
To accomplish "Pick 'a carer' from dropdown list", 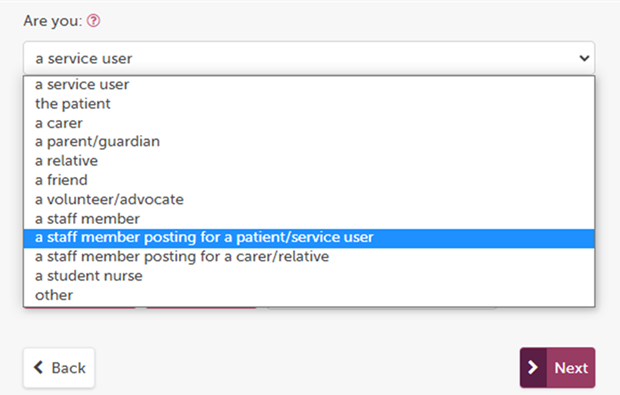I will pos(309,123).
